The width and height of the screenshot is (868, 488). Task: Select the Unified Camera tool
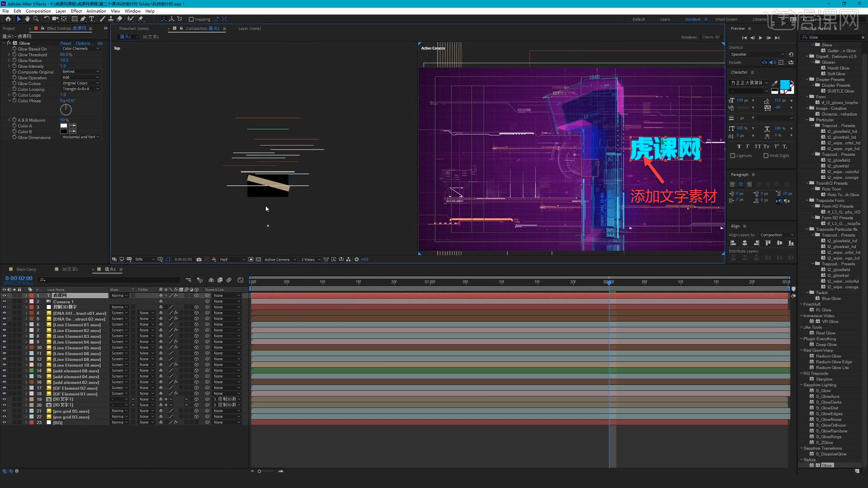(55, 19)
